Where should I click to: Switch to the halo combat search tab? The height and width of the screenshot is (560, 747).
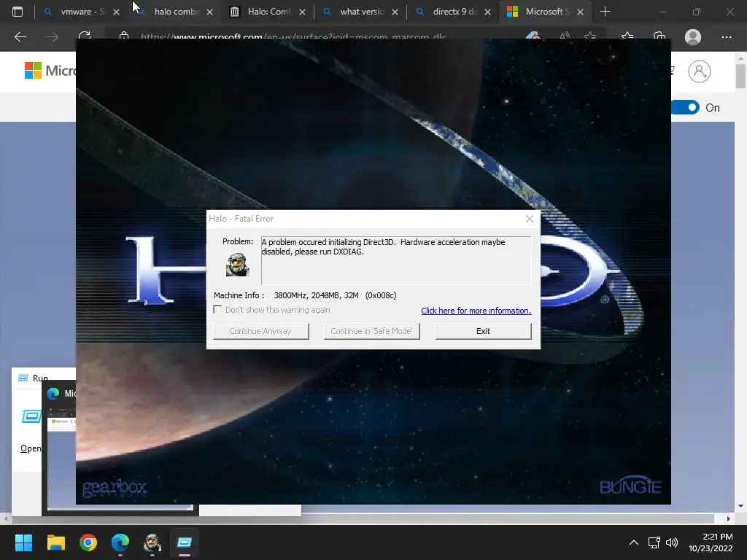[177, 12]
